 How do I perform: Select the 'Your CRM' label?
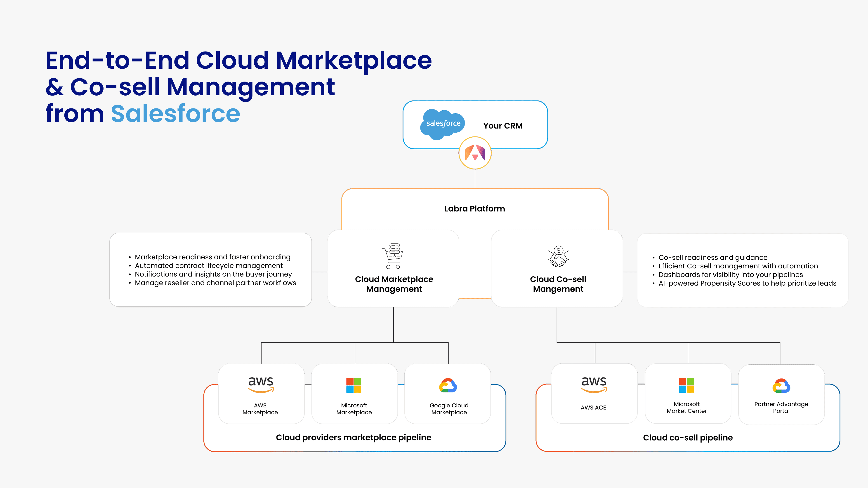[503, 126]
